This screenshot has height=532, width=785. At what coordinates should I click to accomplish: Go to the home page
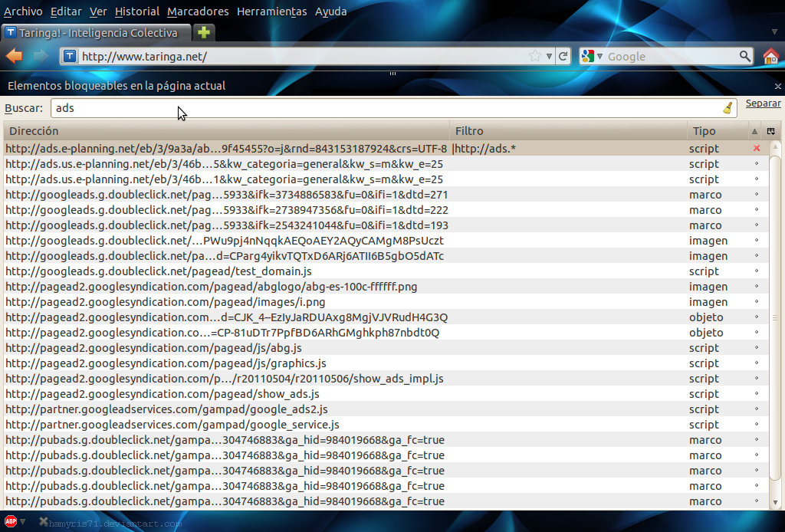click(x=771, y=56)
